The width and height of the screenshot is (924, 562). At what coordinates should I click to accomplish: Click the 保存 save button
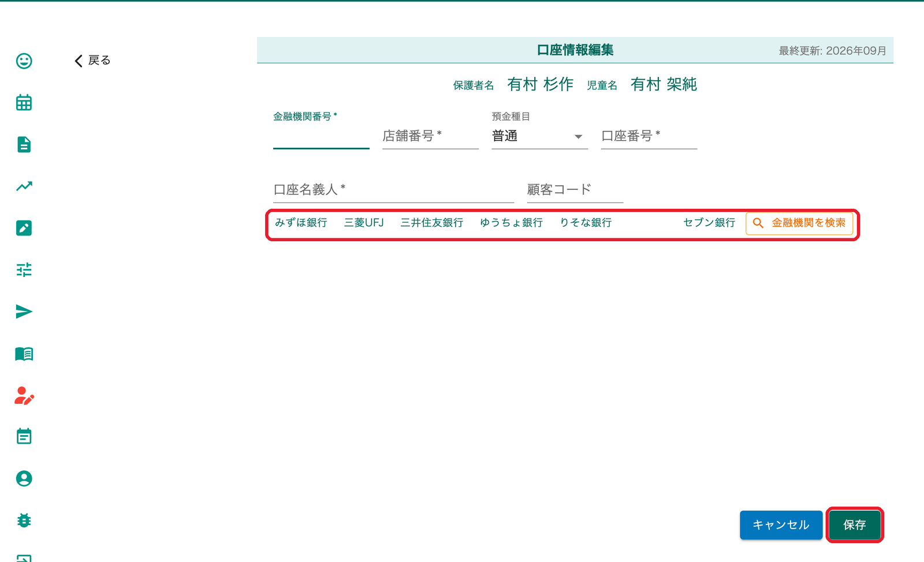pos(855,525)
